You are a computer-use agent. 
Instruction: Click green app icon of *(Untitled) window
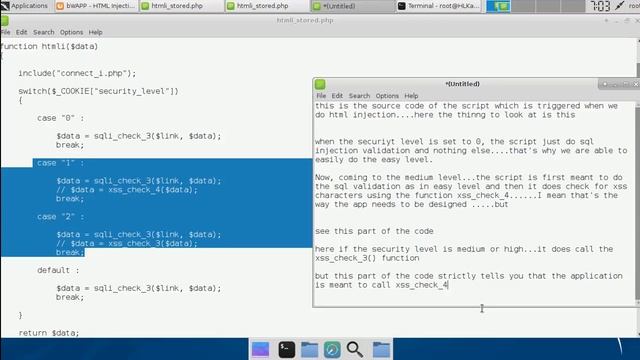coord(320,84)
